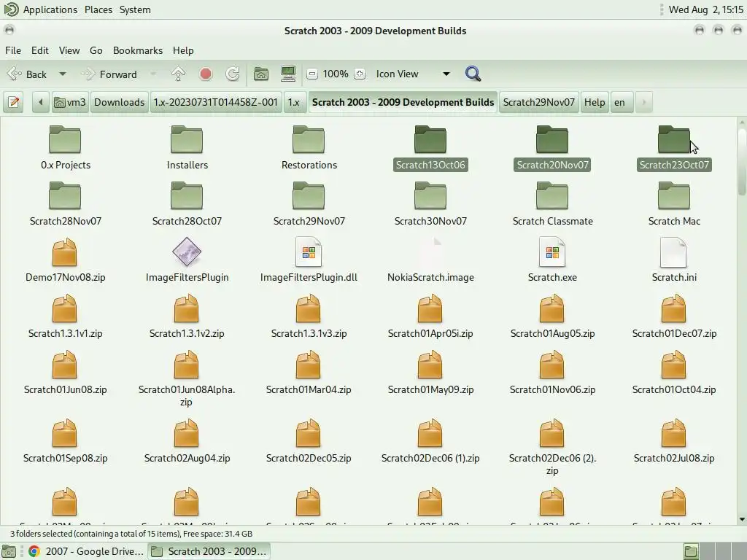747x560 pixels.
Task: Open the View menu
Action: pyautogui.click(x=69, y=50)
